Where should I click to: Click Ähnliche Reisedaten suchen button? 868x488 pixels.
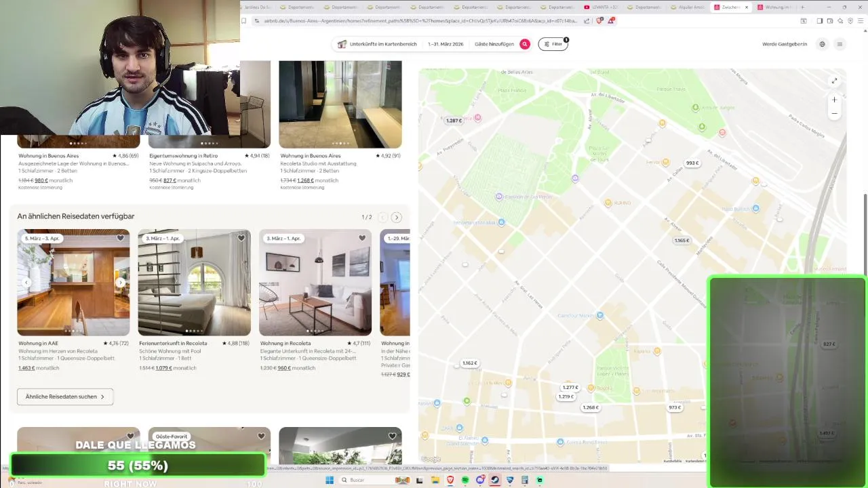(65, 396)
